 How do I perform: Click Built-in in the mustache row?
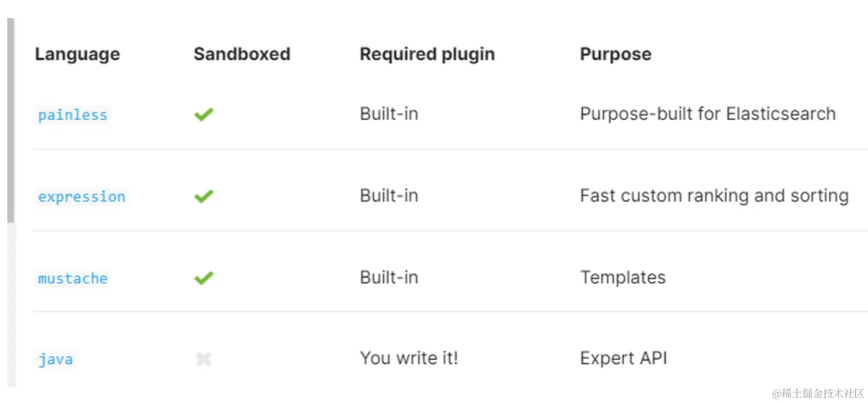(x=389, y=278)
